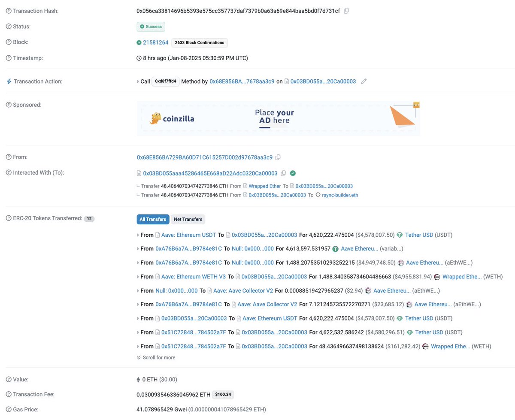Expand the 0.00088519427965237 transfer row arrow

(138, 291)
